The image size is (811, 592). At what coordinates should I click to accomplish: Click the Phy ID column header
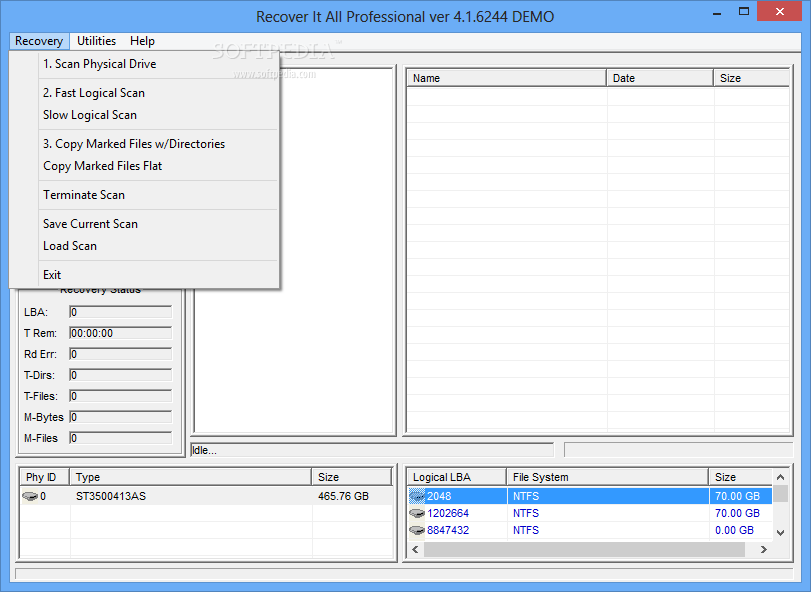(44, 477)
